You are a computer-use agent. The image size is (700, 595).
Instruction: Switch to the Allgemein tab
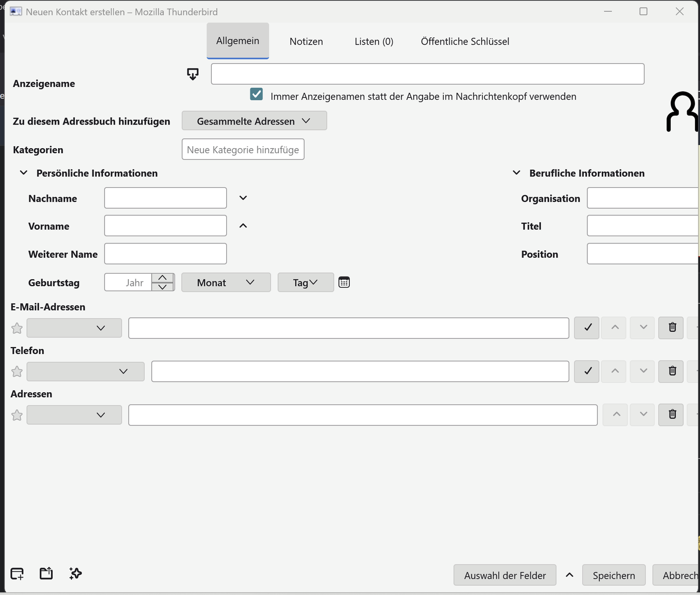pyautogui.click(x=238, y=41)
